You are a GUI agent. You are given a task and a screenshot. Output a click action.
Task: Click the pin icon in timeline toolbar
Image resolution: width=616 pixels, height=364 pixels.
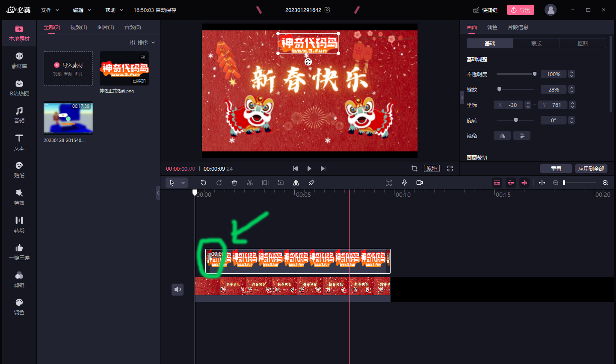coord(311,183)
